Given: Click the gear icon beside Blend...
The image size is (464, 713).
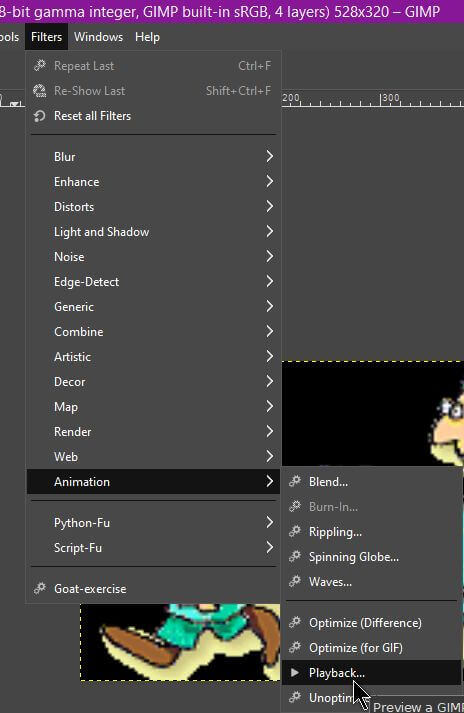Looking at the screenshot, I should (x=295, y=481).
